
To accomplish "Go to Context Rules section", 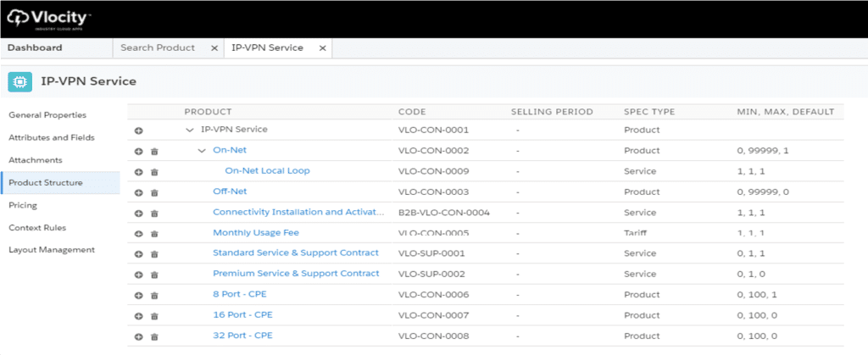I will 37,228.
